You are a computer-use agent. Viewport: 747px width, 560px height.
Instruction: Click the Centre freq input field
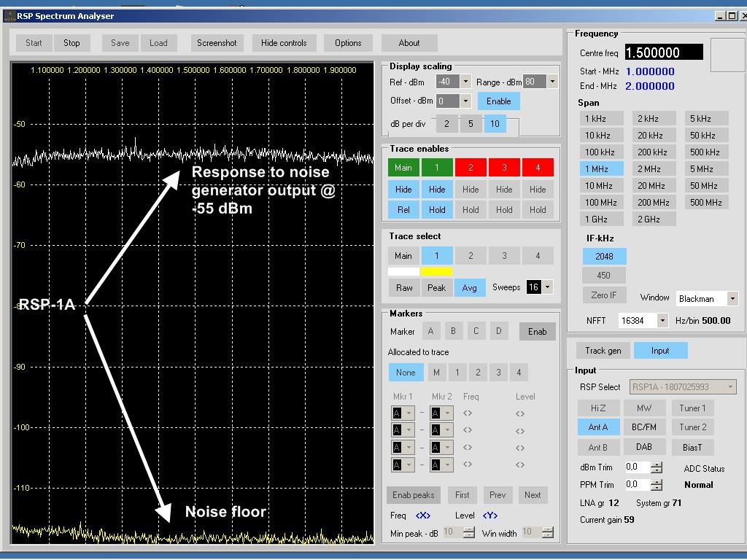click(x=664, y=52)
